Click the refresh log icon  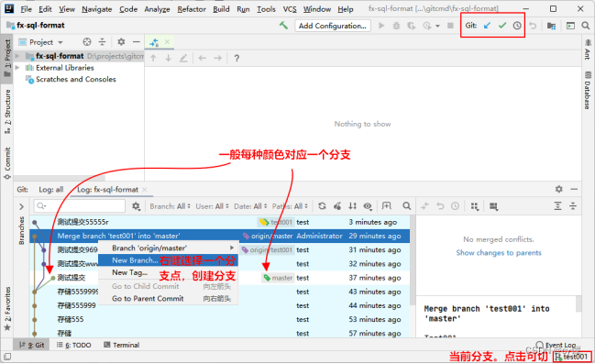click(x=322, y=205)
